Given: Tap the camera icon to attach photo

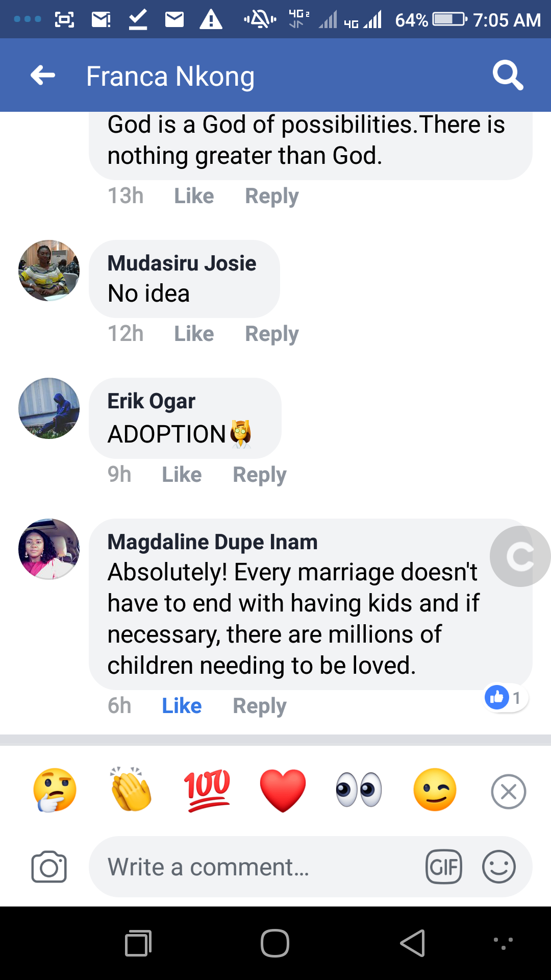Looking at the screenshot, I should tap(49, 867).
